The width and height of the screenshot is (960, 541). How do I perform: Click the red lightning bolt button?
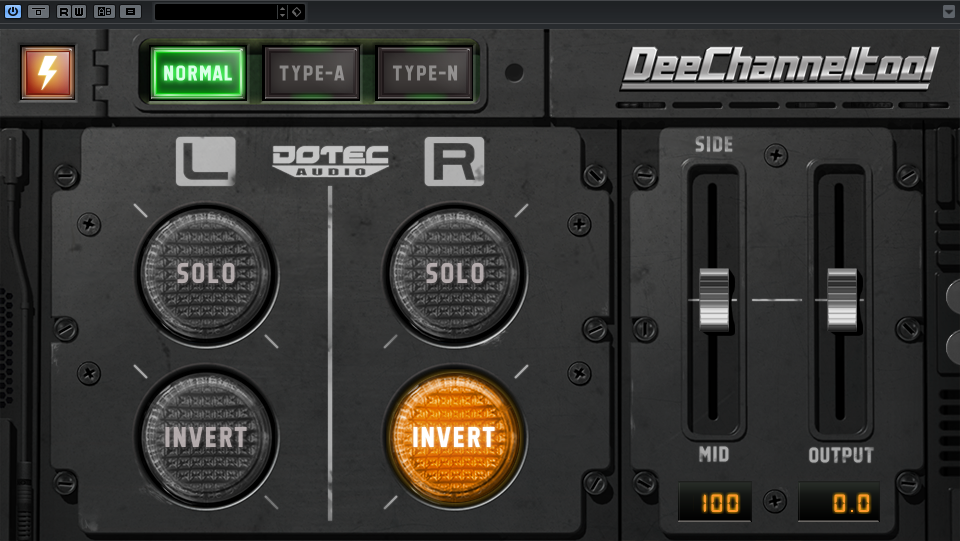(48, 73)
